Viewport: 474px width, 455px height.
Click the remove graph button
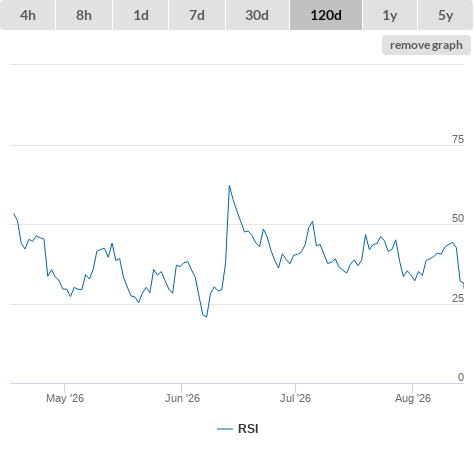pyautogui.click(x=426, y=45)
